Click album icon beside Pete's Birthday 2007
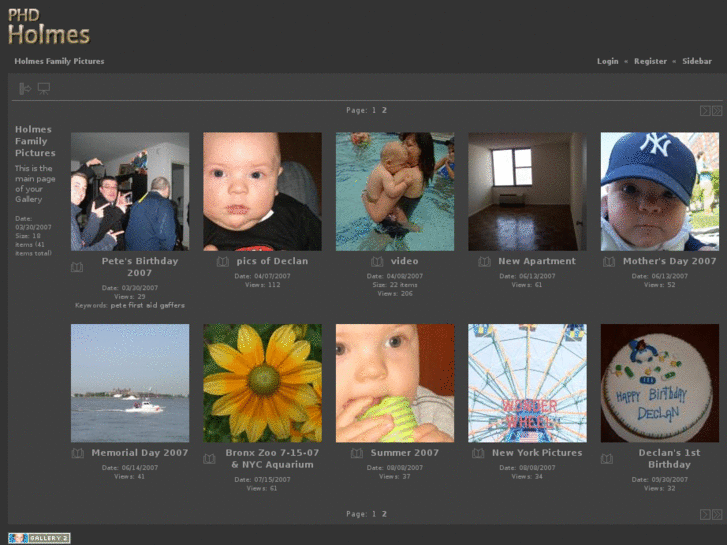727x545 pixels. click(x=77, y=267)
